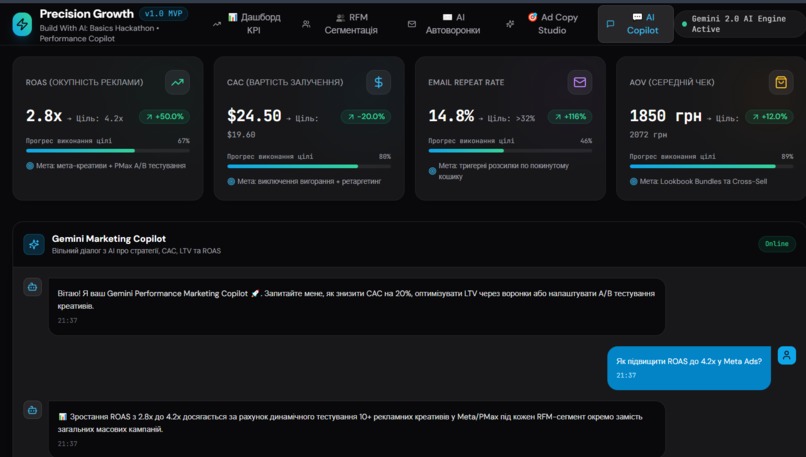The width and height of the screenshot is (806, 457).
Task: Click the CAC 88% progress percentage
Action: click(384, 156)
